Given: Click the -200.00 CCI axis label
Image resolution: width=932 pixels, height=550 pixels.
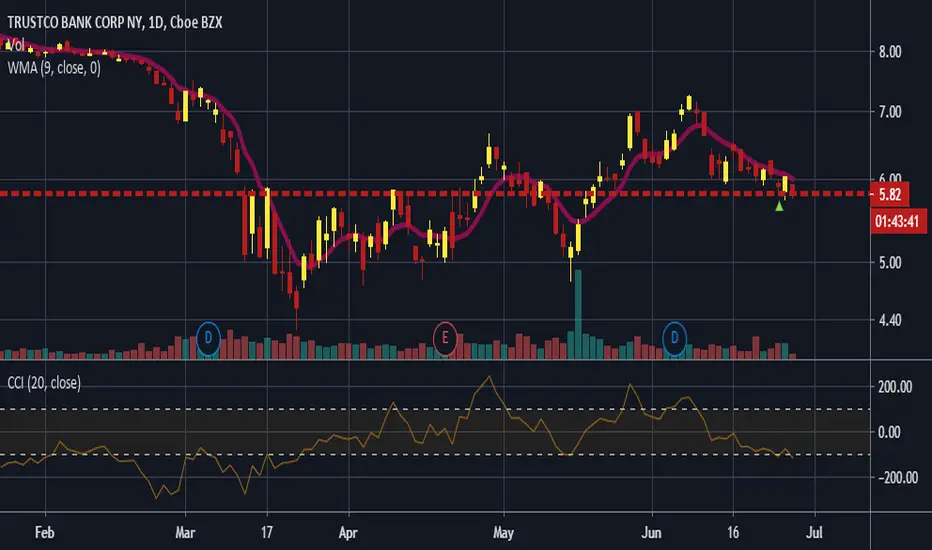Looking at the screenshot, I should coord(896,477).
